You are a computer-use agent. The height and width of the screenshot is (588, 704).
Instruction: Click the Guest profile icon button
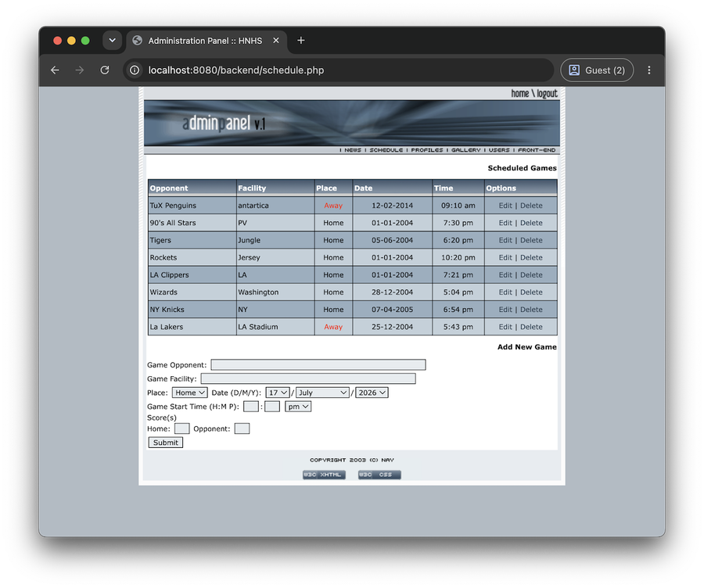point(597,70)
